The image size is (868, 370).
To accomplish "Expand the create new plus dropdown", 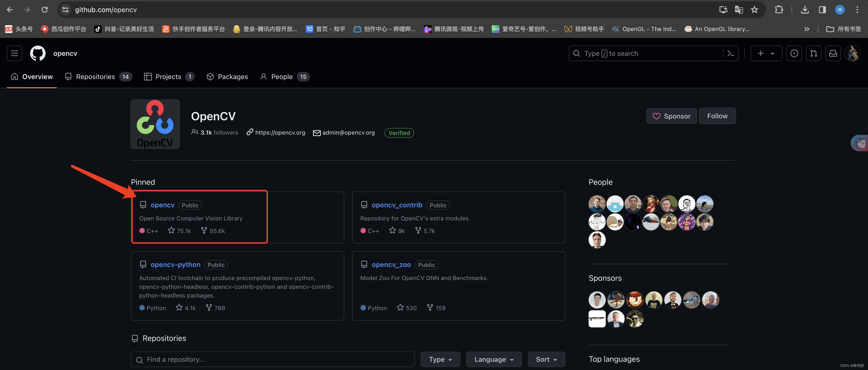I will click(766, 53).
